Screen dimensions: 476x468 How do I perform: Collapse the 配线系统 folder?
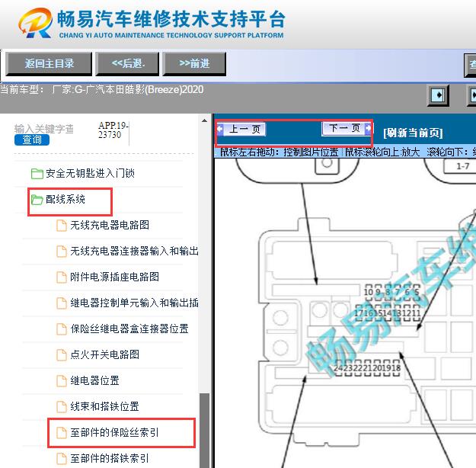[65, 200]
